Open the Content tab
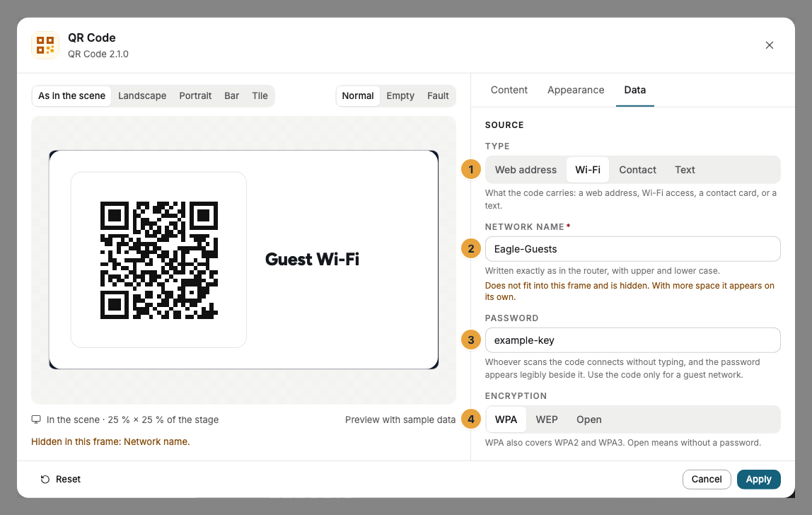Viewport: 812px width, 515px height. (509, 90)
